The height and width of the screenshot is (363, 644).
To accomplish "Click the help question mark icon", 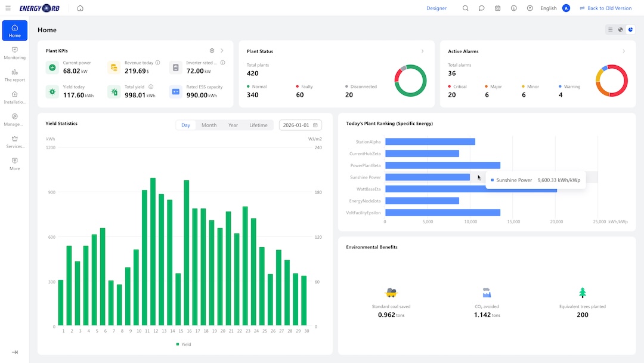I will pyautogui.click(x=530, y=8).
